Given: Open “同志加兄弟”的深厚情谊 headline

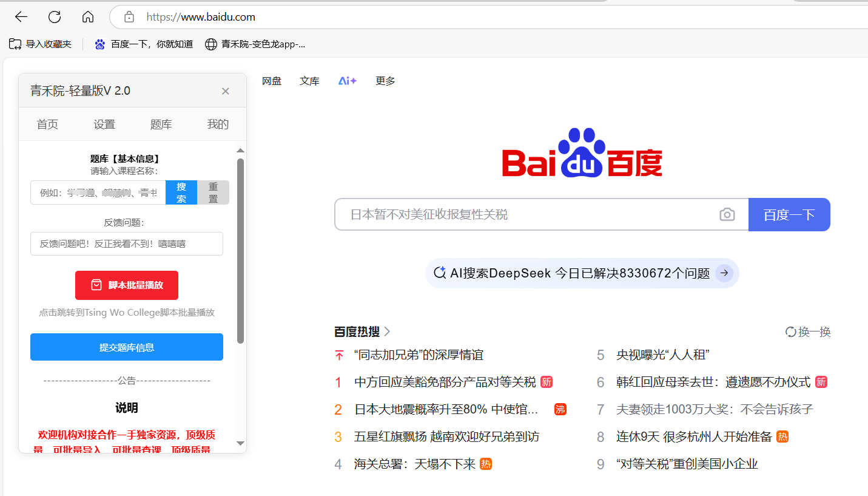Looking at the screenshot, I should pyautogui.click(x=419, y=355).
